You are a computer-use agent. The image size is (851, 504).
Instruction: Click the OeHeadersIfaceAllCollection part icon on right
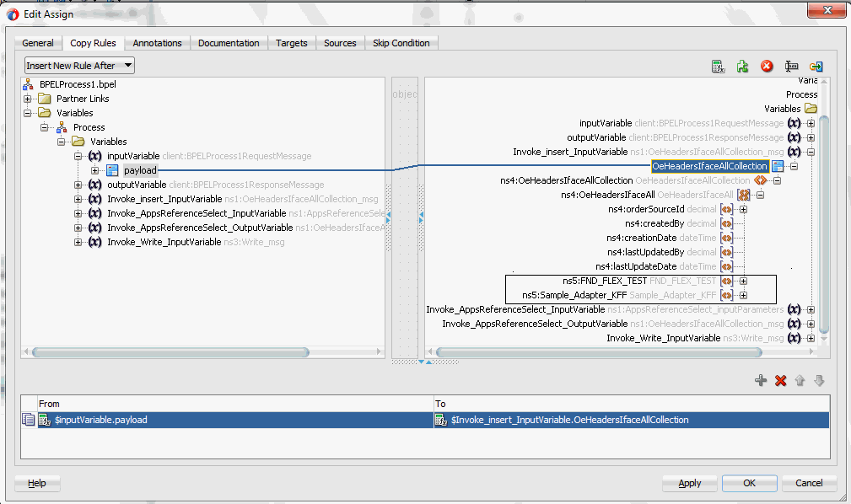(778, 166)
